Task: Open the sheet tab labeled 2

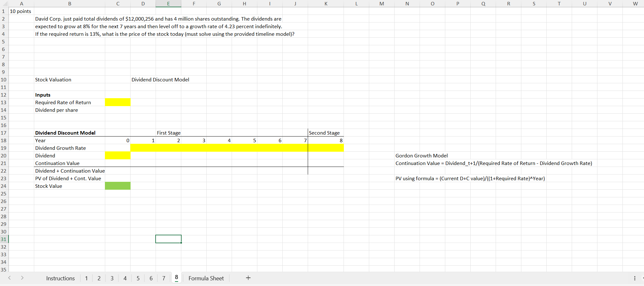Action: click(99, 278)
